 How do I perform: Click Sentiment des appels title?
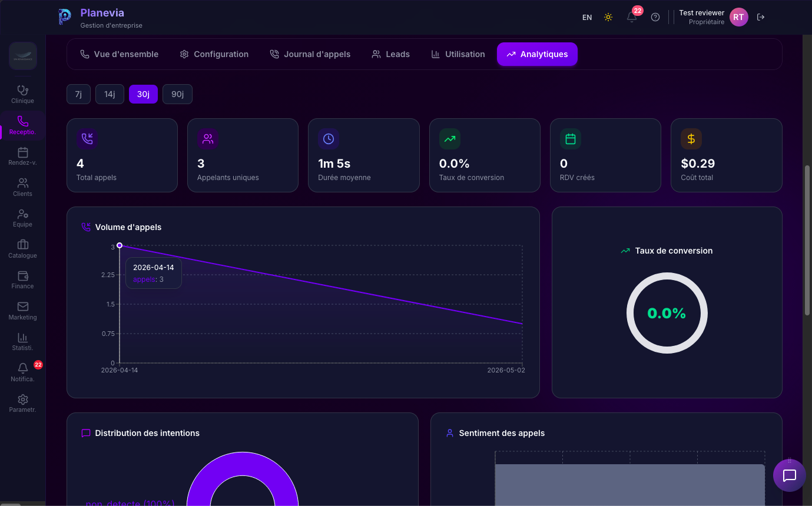pyautogui.click(x=502, y=433)
